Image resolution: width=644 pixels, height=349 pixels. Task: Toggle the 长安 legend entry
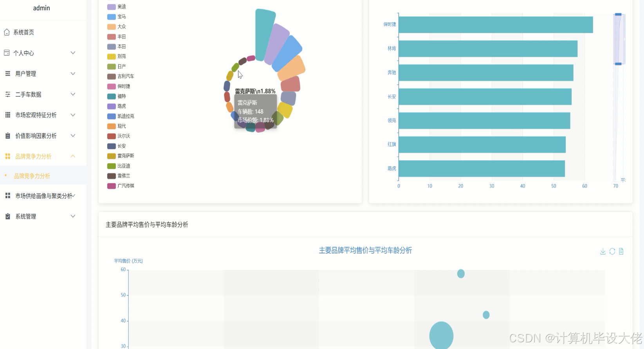click(x=117, y=146)
